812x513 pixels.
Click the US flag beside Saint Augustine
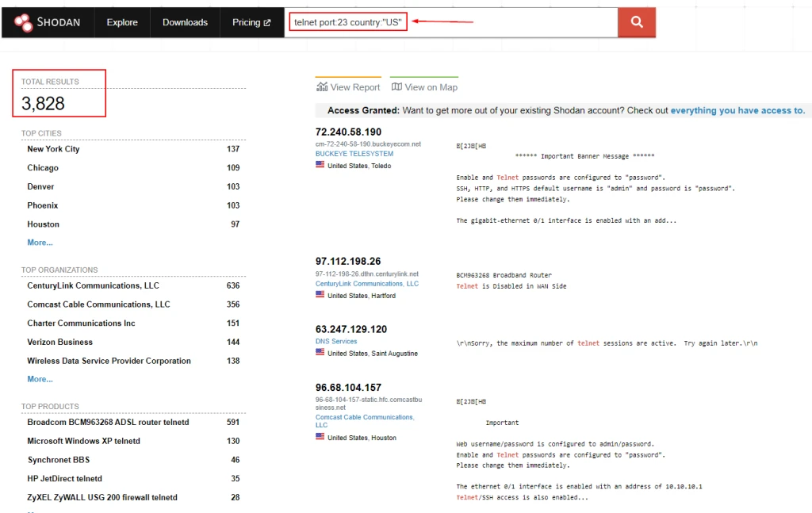[320, 353]
